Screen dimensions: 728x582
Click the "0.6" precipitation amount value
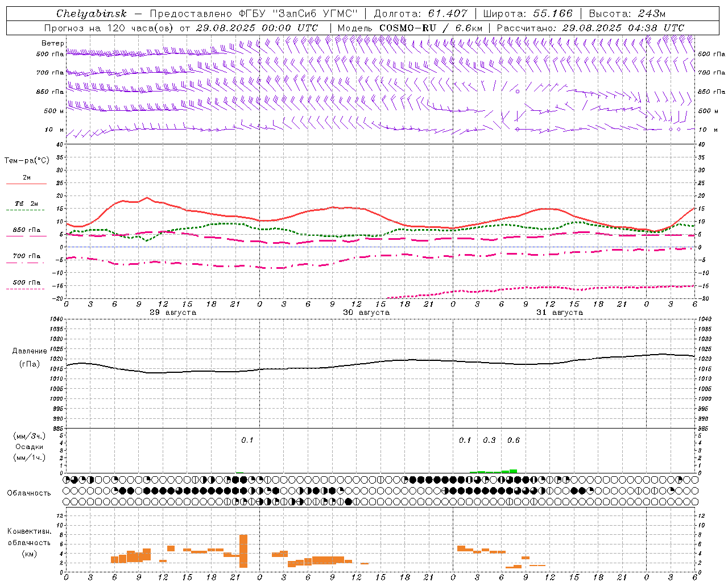pyautogui.click(x=514, y=440)
